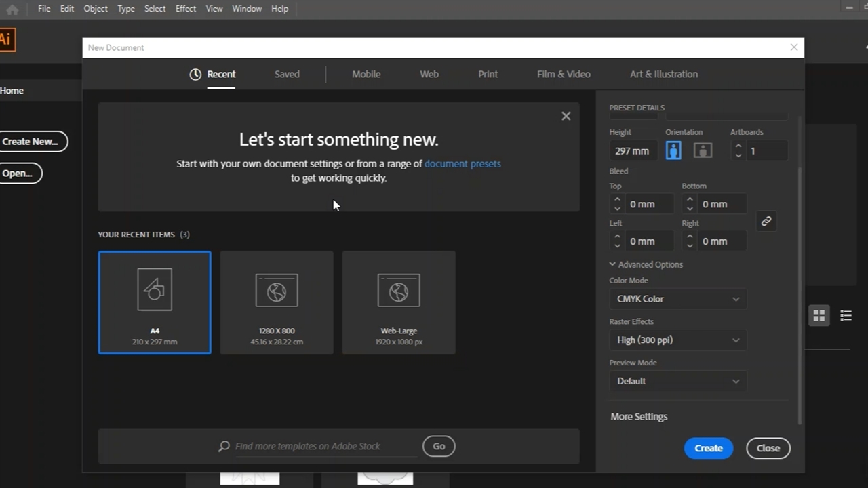This screenshot has height=488, width=868.
Task: Select landscape orientation icon
Action: point(703,150)
